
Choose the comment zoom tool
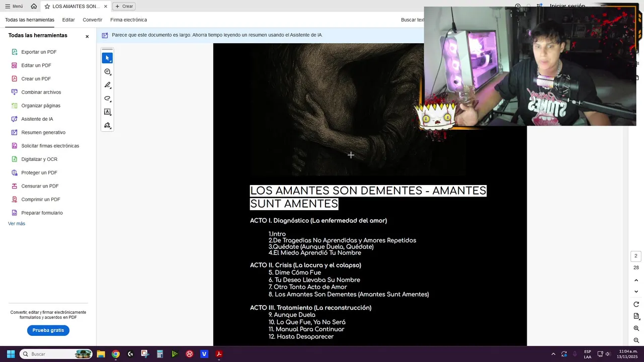coord(107,72)
